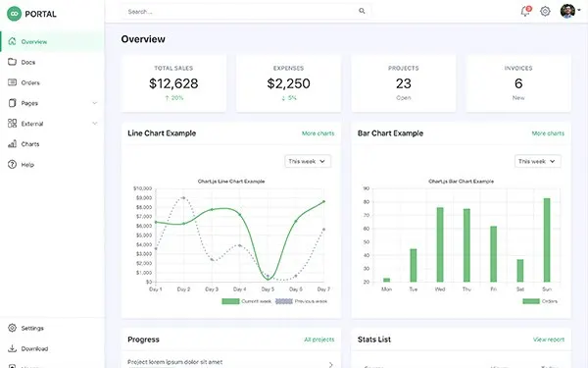Open the Charts bar icon in sidebar
The height and width of the screenshot is (368, 588).
(x=13, y=144)
